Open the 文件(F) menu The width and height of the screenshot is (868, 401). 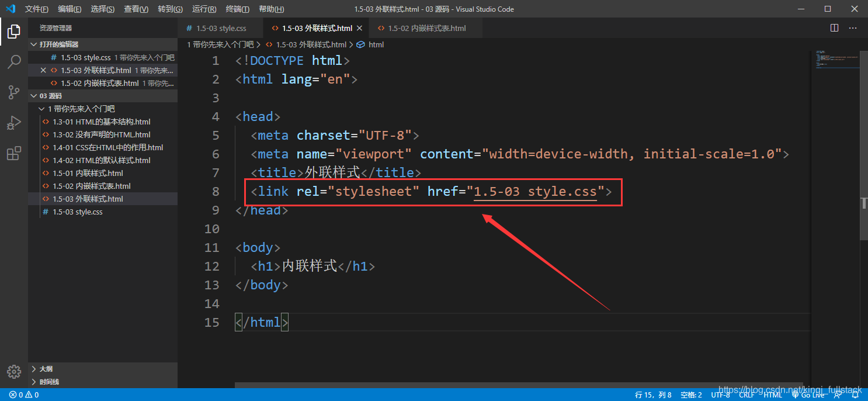pos(37,9)
